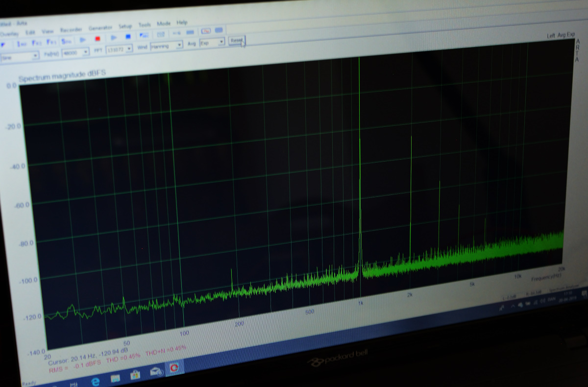Open the notification center icon
Viewport: 588px width, 387px height.
(584, 294)
